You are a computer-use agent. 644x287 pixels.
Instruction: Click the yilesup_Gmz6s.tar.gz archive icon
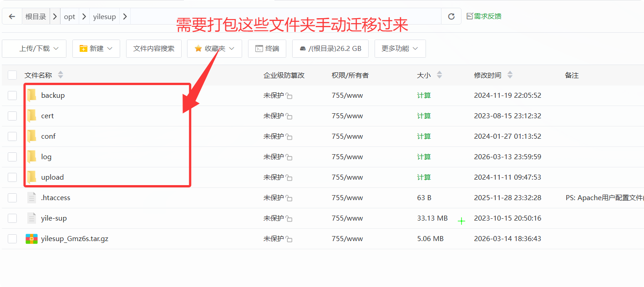pyautogui.click(x=31, y=239)
